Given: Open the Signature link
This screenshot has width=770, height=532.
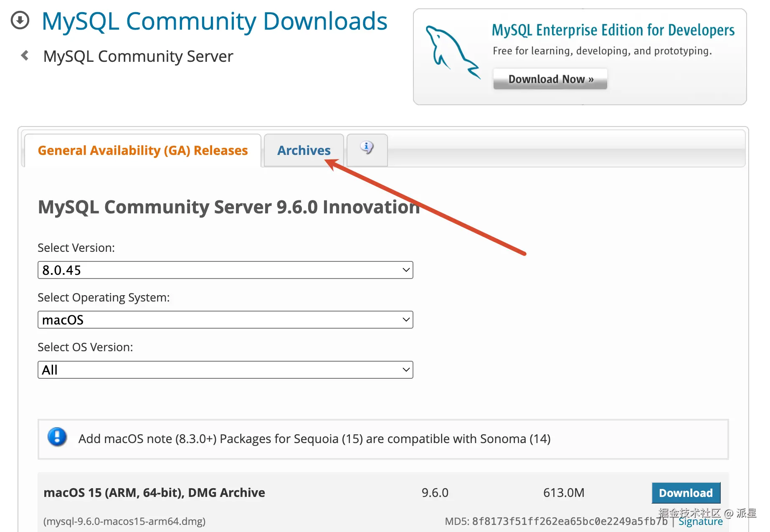Looking at the screenshot, I should click(701, 522).
